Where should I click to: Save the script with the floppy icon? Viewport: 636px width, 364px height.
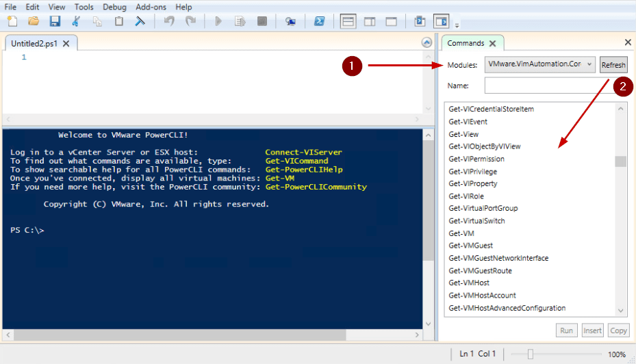click(x=55, y=21)
